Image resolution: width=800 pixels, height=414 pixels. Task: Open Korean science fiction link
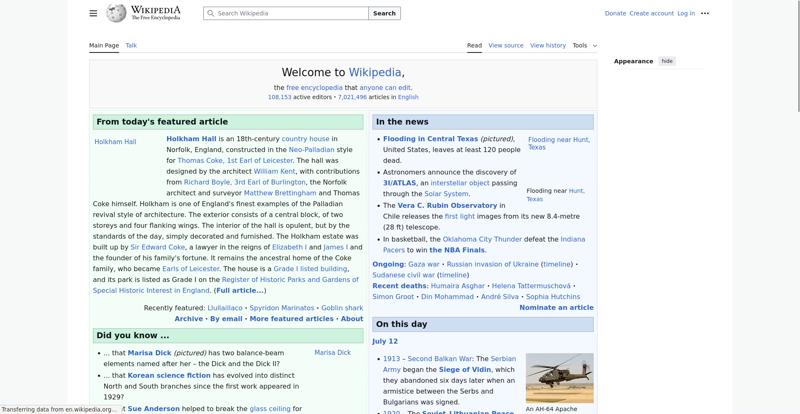coord(169,375)
